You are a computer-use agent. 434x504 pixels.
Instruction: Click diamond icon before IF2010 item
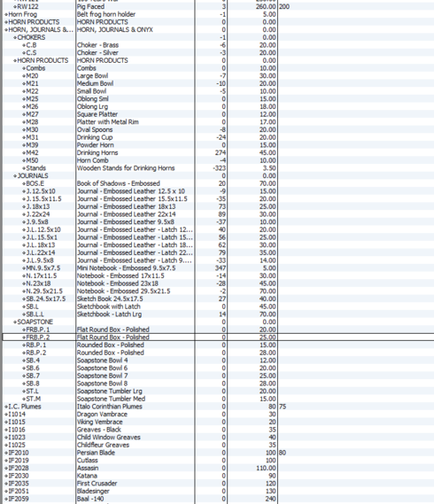point(6,453)
